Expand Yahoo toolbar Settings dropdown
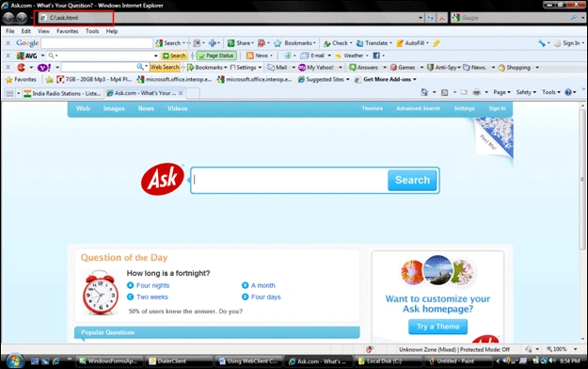 pyautogui.click(x=260, y=68)
